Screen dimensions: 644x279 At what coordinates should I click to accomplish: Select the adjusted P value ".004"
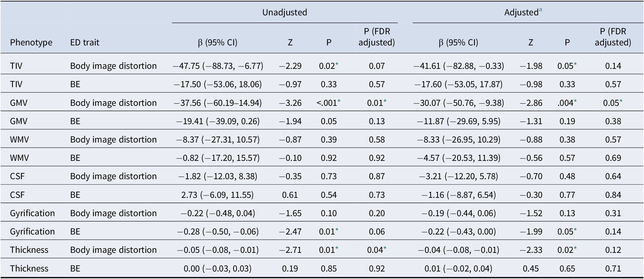pos(566,103)
